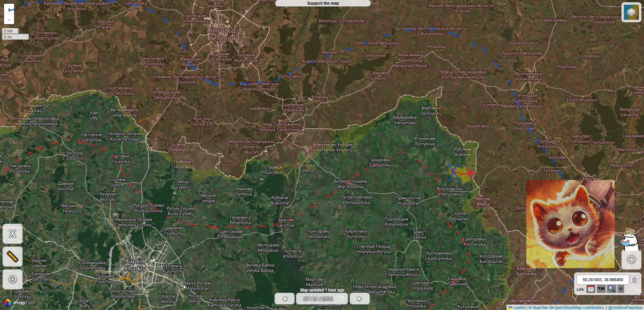This screenshot has width=644, height=310.
Task: Click the Ruski Tyshky label
Action: coord(180,211)
